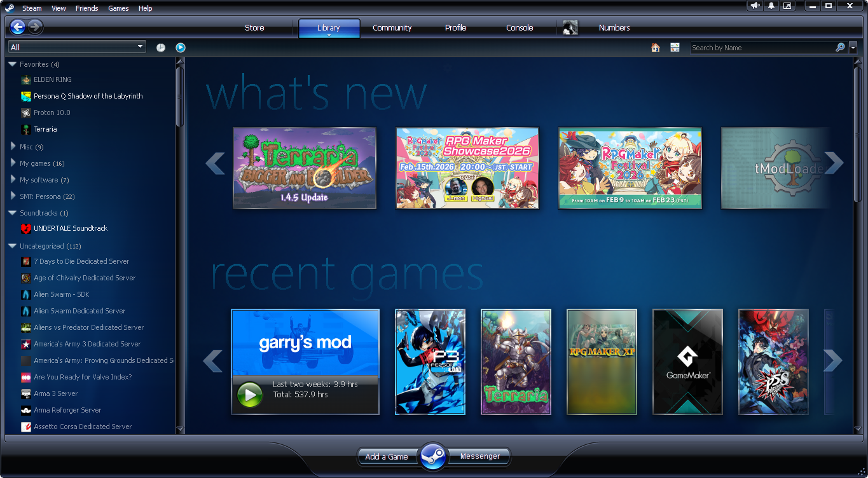Open the Messenger button
Image resolution: width=868 pixels, height=478 pixels.
point(480,456)
